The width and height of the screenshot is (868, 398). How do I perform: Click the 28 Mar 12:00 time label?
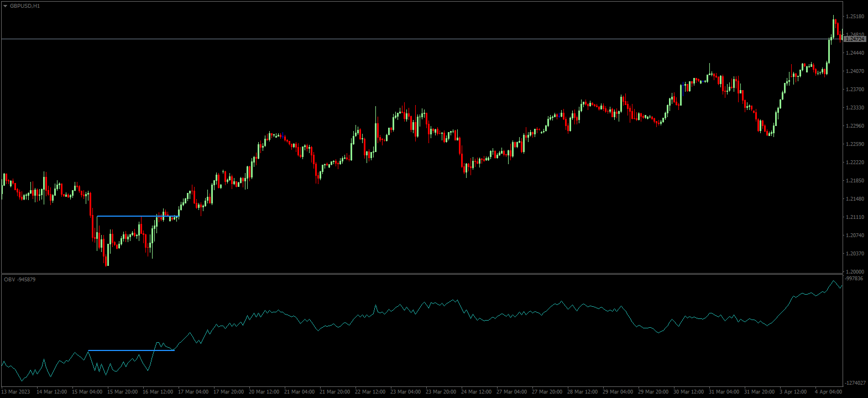coord(582,392)
